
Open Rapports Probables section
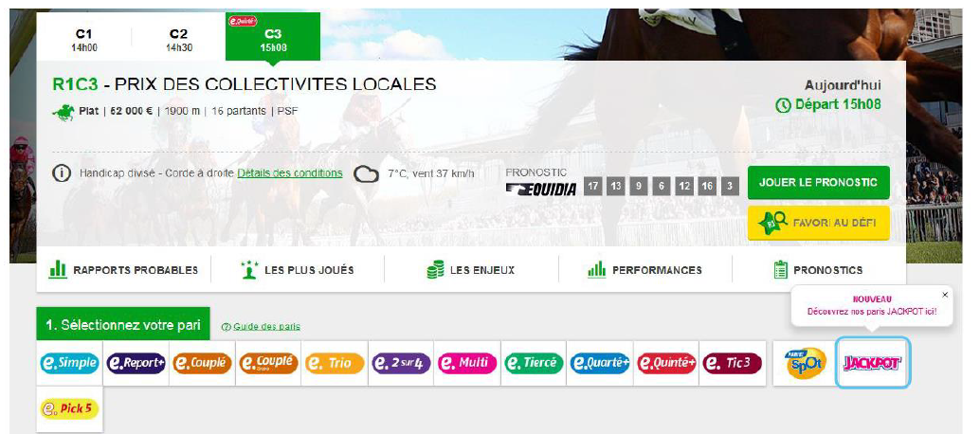[123, 270]
